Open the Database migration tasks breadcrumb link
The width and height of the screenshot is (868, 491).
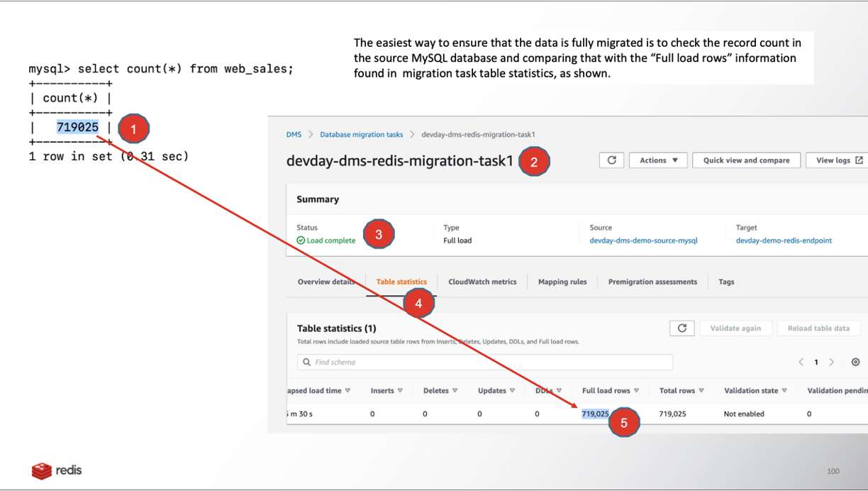(x=361, y=134)
